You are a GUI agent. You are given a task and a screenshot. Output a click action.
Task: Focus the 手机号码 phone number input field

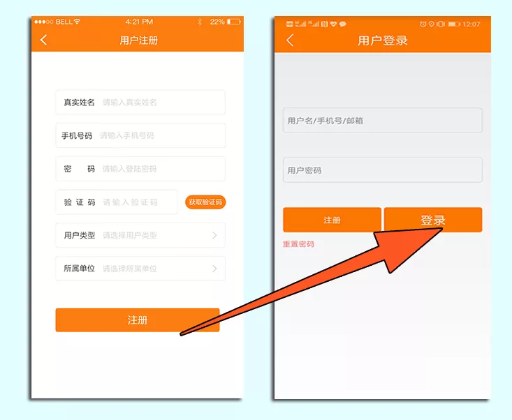(x=161, y=135)
